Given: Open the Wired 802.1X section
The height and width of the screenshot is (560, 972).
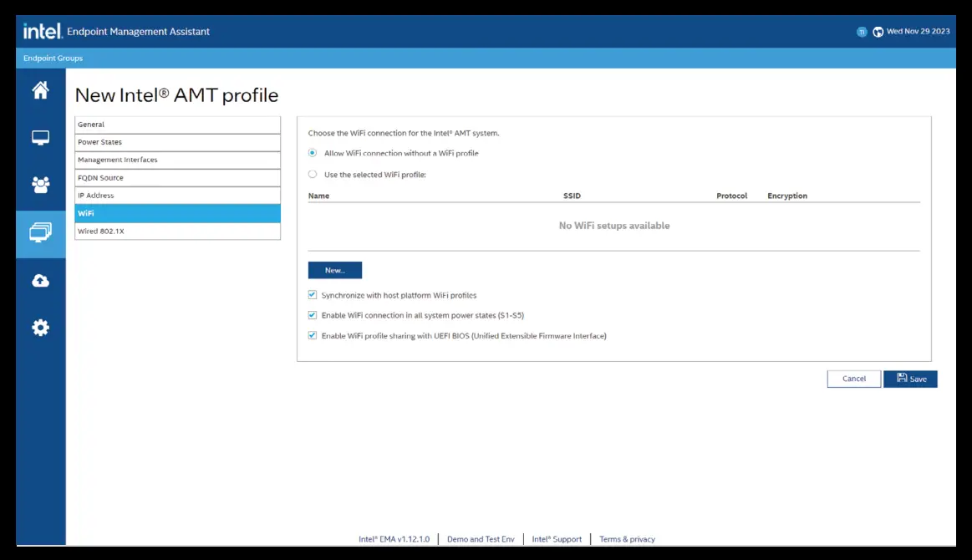Looking at the screenshot, I should (x=177, y=232).
